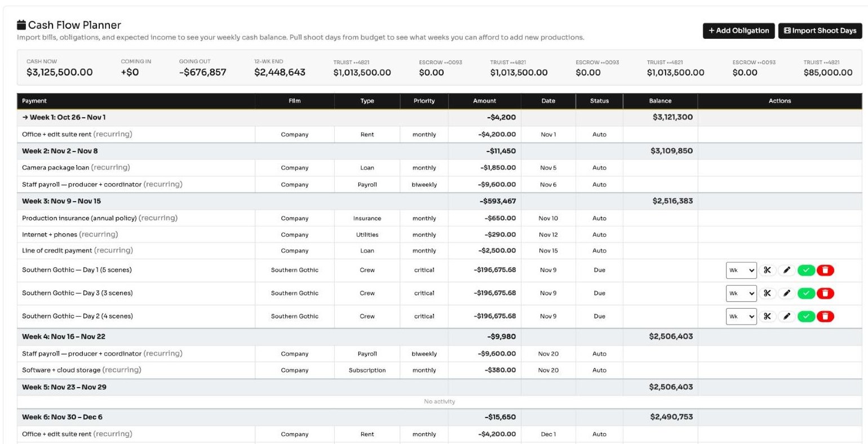Click the Type column header
The image size is (868, 444).
(x=367, y=101)
